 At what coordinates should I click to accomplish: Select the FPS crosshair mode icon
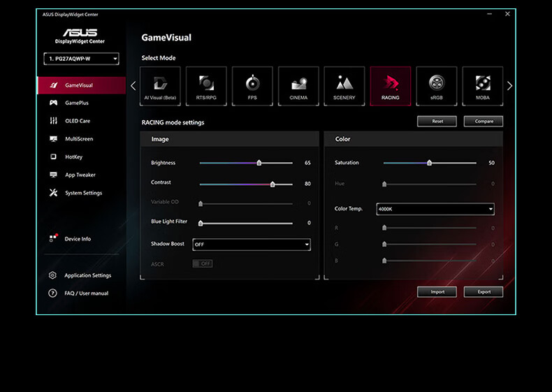[252, 86]
